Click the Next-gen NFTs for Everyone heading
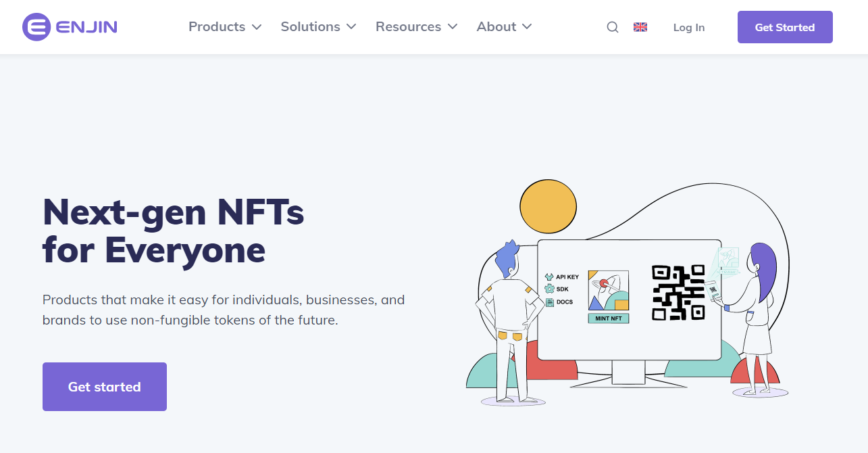The height and width of the screenshot is (453, 868). point(174,231)
